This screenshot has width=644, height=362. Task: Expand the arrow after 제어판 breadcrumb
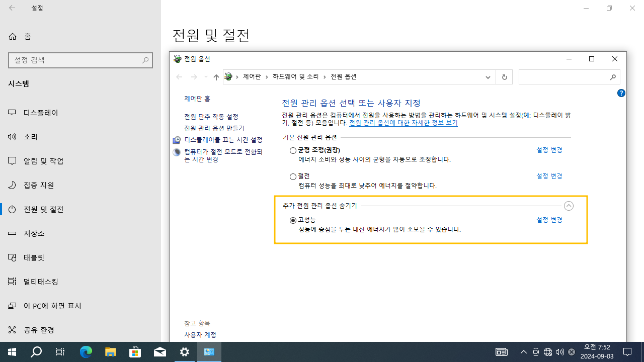coord(267,77)
